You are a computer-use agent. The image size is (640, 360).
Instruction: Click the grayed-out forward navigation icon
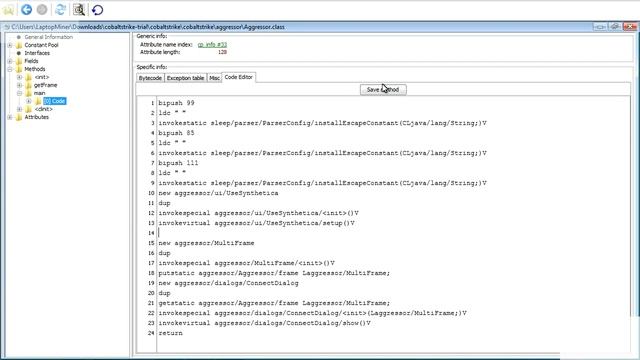42,9
